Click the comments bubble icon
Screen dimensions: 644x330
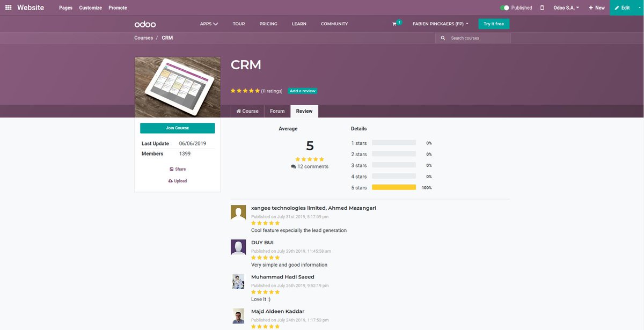point(294,166)
